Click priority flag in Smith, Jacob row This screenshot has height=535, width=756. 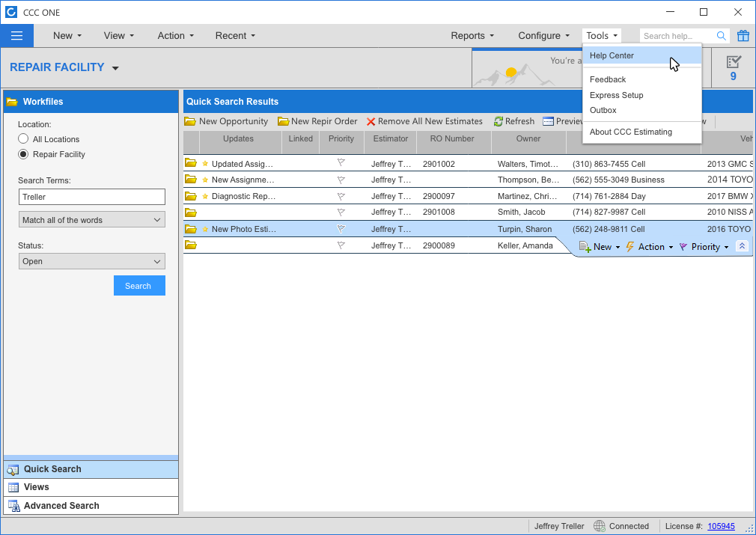(341, 212)
